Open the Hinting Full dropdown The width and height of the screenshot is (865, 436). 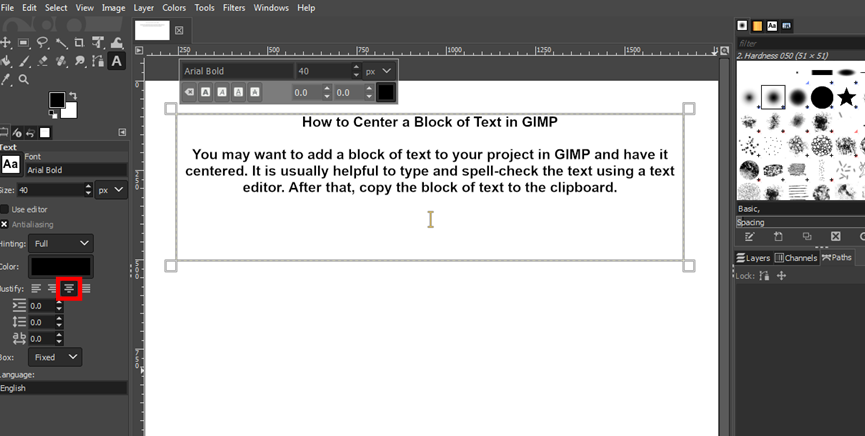(61, 243)
